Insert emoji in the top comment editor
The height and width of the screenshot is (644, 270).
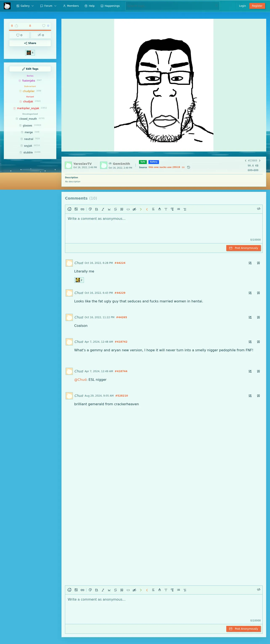pos(69,209)
